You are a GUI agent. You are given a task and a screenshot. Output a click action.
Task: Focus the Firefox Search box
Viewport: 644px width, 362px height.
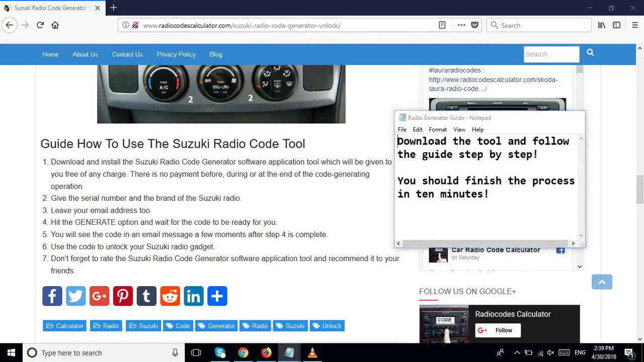click(x=538, y=25)
